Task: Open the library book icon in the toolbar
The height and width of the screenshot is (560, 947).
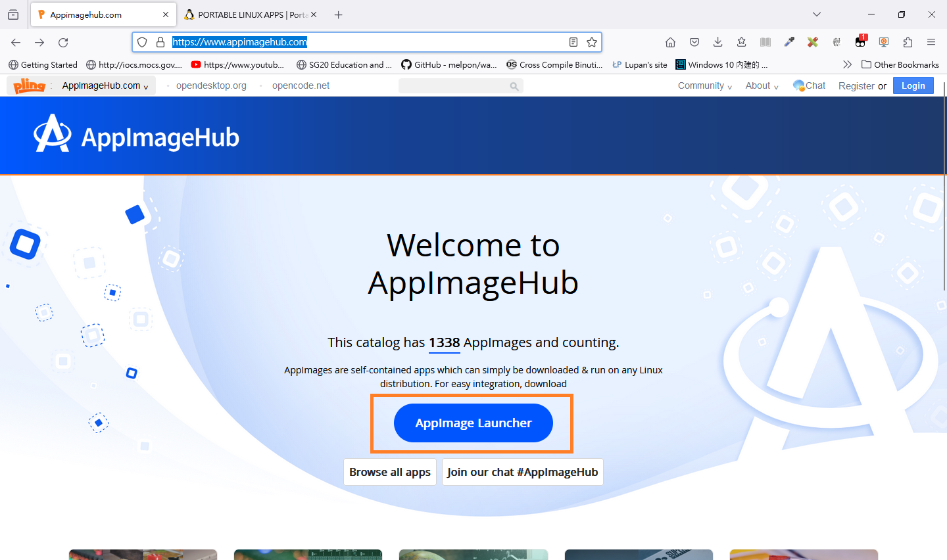Action: pyautogui.click(x=765, y=42)
